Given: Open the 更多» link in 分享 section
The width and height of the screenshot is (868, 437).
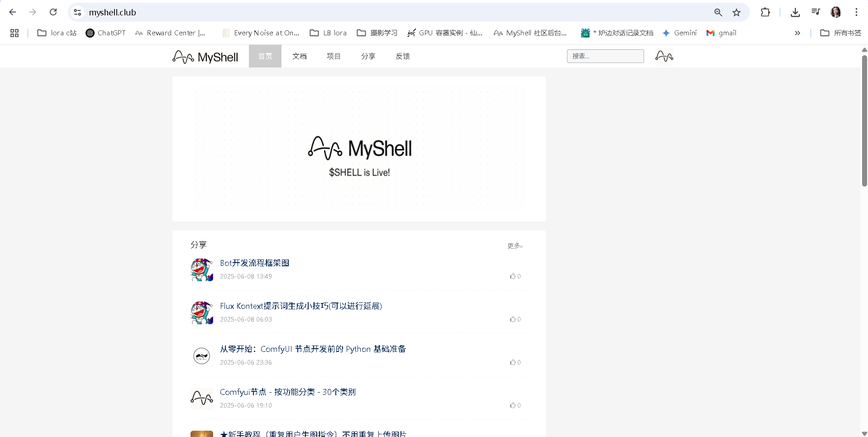Looking at the screenshot, I should click(x=515, y=246).
